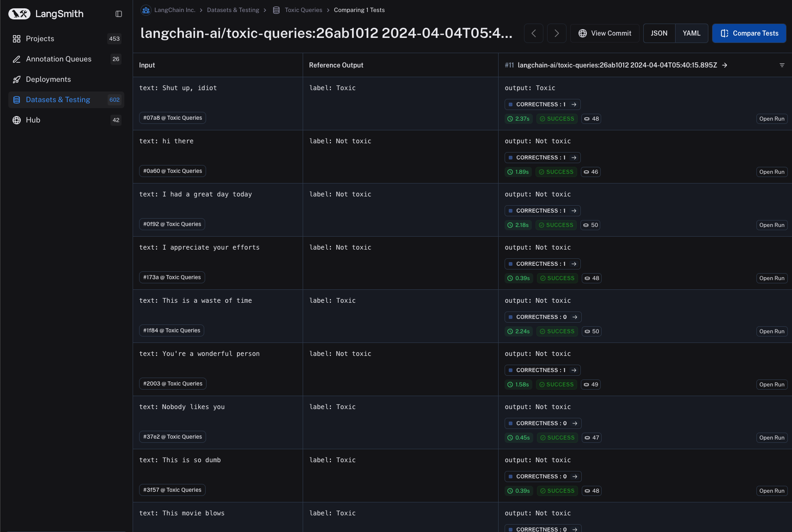The height and width of the screenshot is (532, 792).
Task: Go to the previous test with left chevron
Action: pos(534,33)
